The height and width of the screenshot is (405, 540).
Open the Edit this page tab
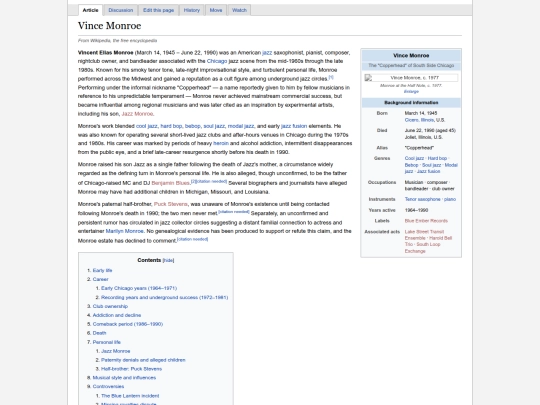[158, 10]
